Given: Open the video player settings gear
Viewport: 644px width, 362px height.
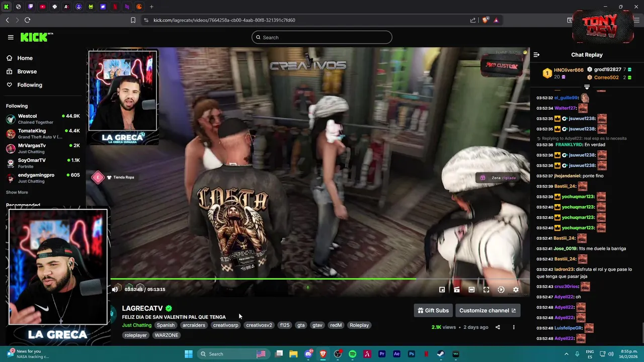Looking at the screenshot, I should [516, 290].
